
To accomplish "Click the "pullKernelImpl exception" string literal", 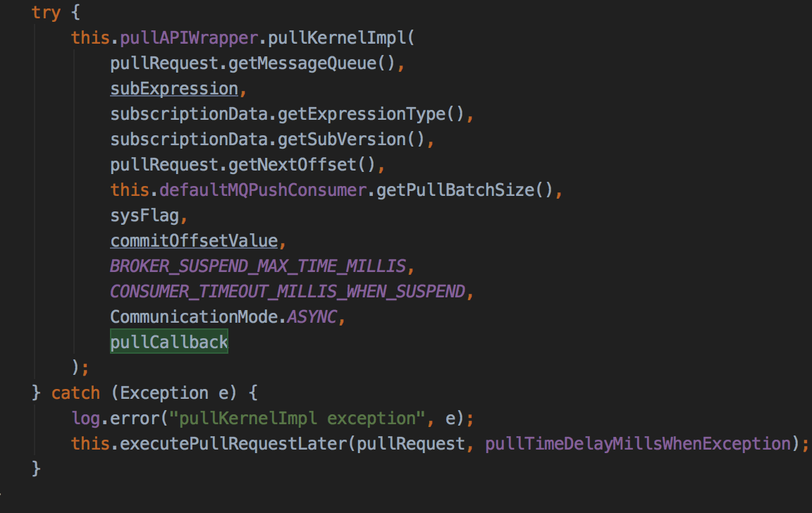I will click(x=297, y=419).
